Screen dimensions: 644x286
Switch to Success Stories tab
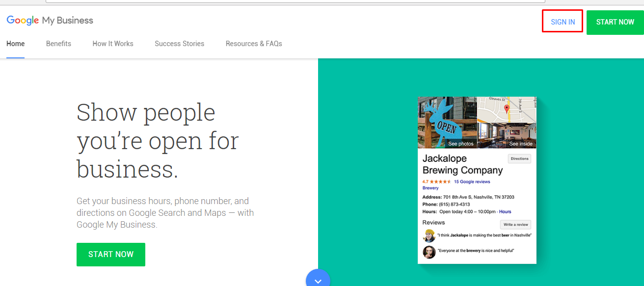pos(179,44)
